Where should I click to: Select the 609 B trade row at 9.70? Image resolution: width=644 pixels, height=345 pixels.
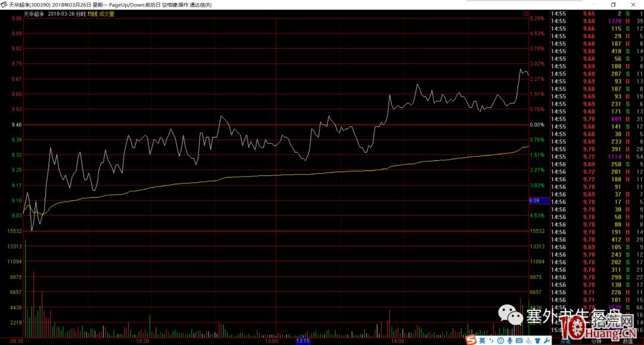[x=597, y=119]
